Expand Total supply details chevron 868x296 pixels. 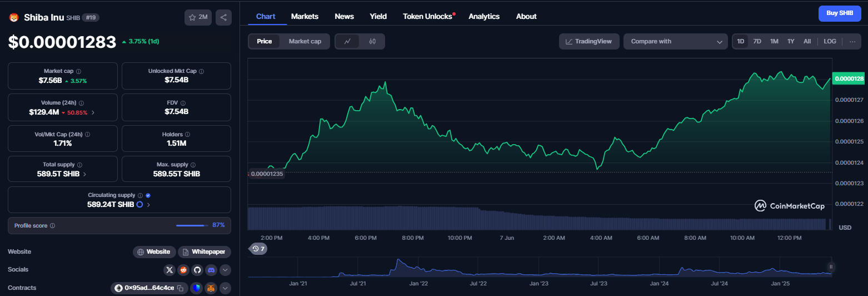click(84, 174)
